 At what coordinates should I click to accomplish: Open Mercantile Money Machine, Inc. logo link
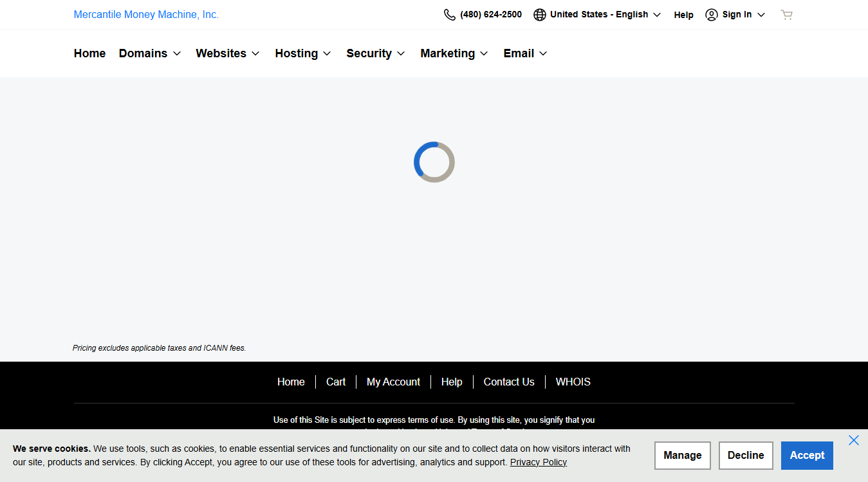(146, 15)
